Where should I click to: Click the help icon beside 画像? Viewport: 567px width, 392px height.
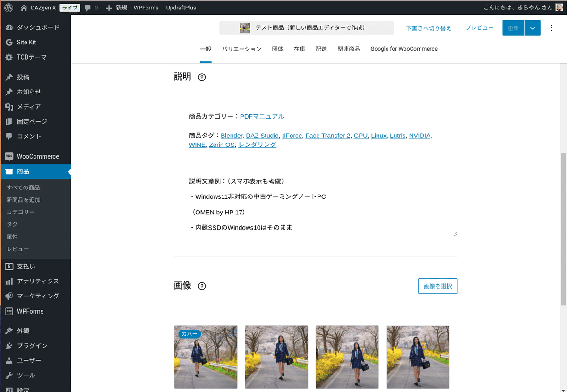pos(202,286)
